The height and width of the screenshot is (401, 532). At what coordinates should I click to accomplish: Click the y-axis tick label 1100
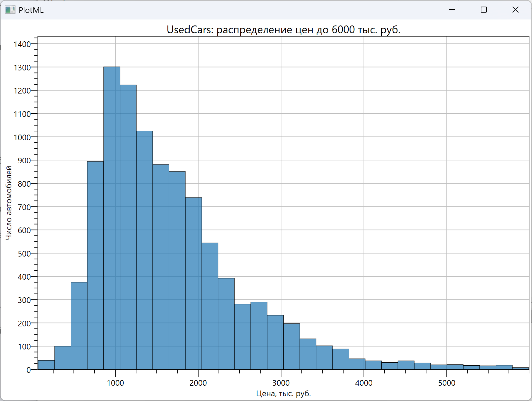22,114
